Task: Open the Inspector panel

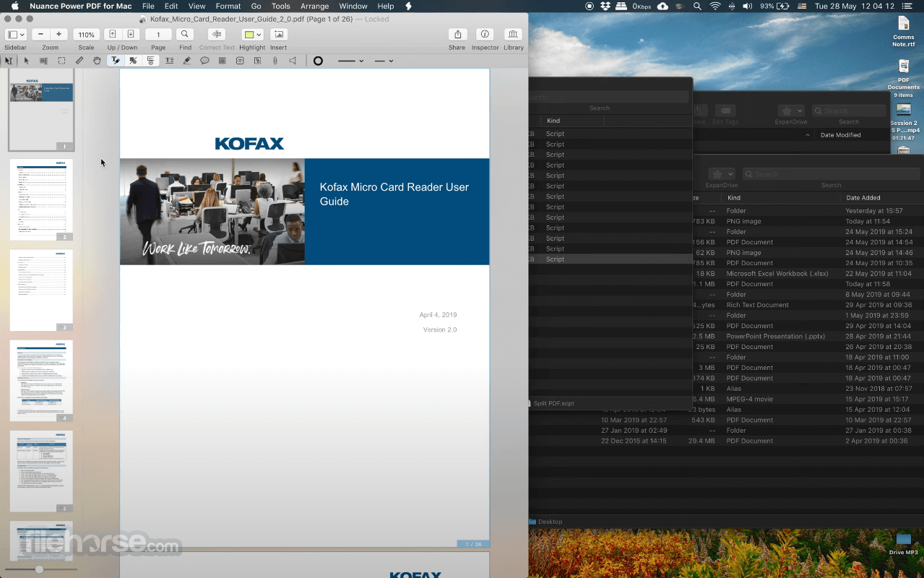Action: (x=485, y=35)
